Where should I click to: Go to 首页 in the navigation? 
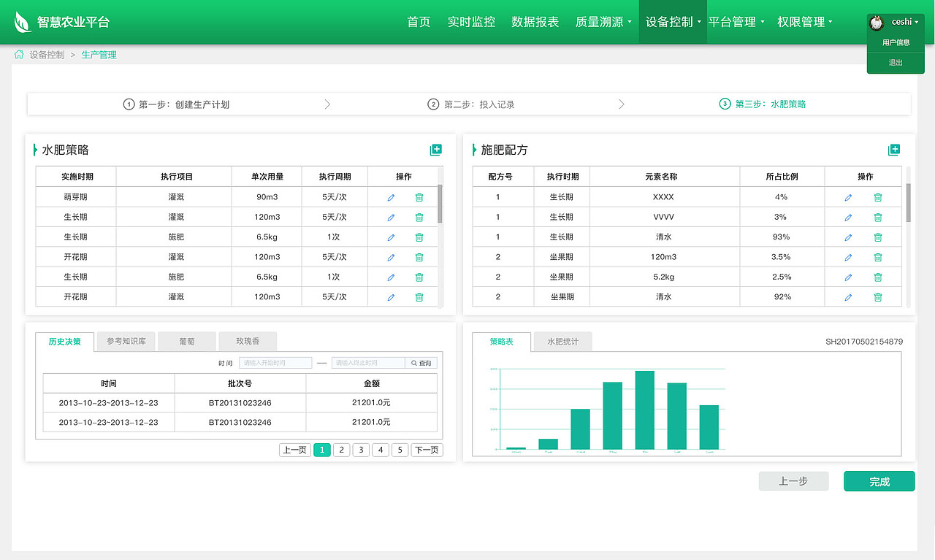[419, 22]
